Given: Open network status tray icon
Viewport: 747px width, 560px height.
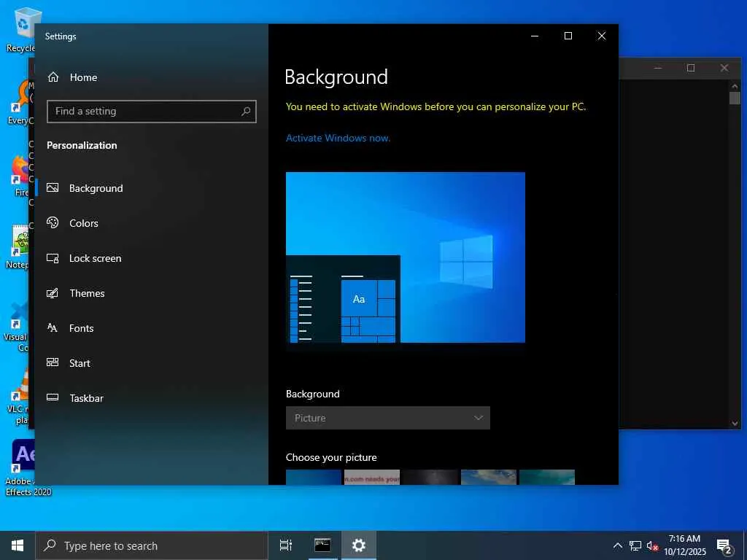Looking at the screenshot, I should coord(635,545).
